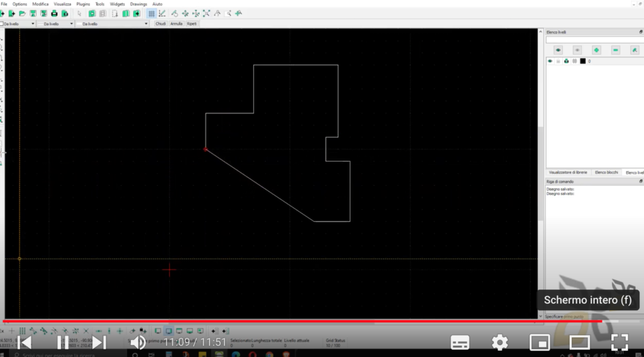Skip to the next video
This screenshot has height=357, width=644.
tap(99, 342)
